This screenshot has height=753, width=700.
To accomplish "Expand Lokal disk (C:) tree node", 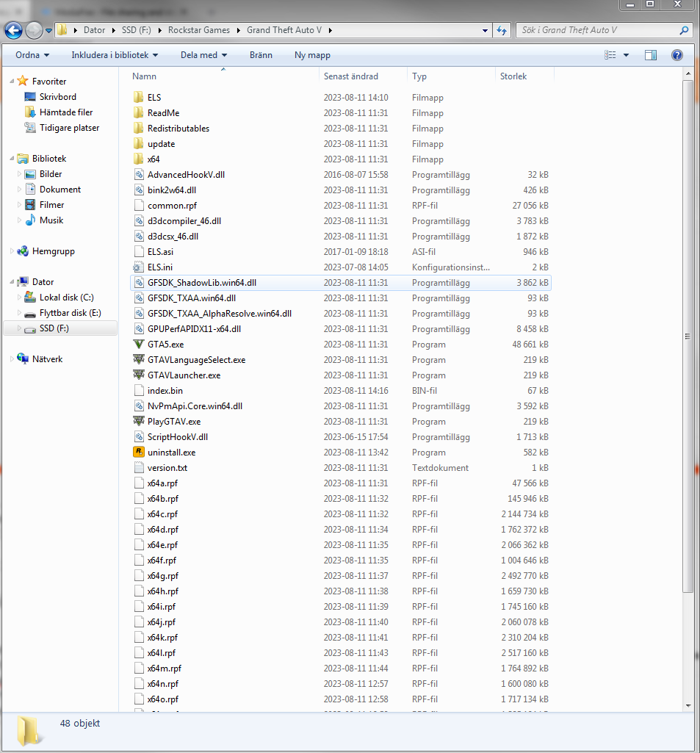I will (19, 298).
